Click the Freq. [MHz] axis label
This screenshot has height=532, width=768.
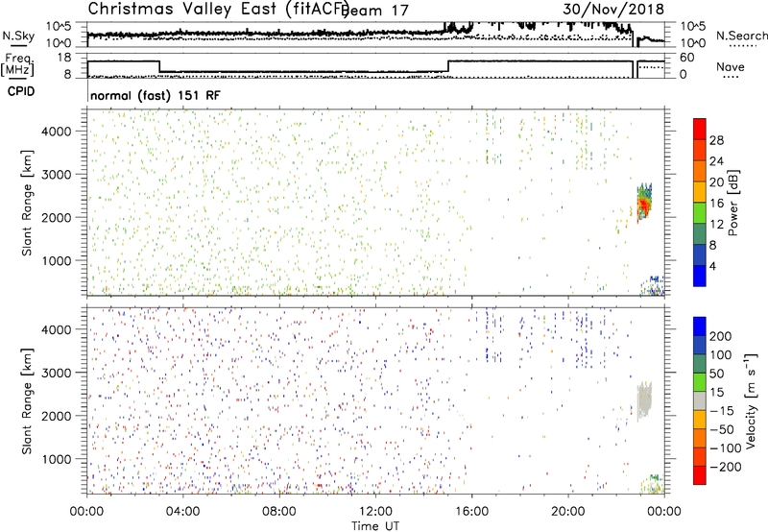click(x=18, y=65)
